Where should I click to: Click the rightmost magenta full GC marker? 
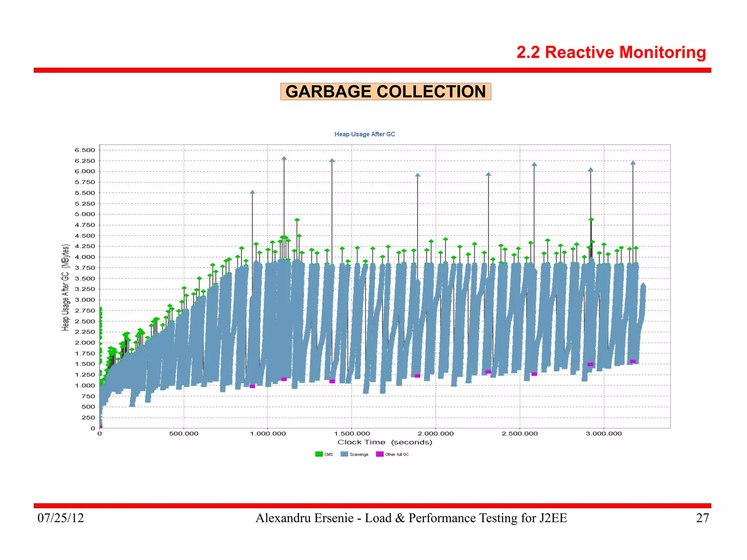(633, 362)
